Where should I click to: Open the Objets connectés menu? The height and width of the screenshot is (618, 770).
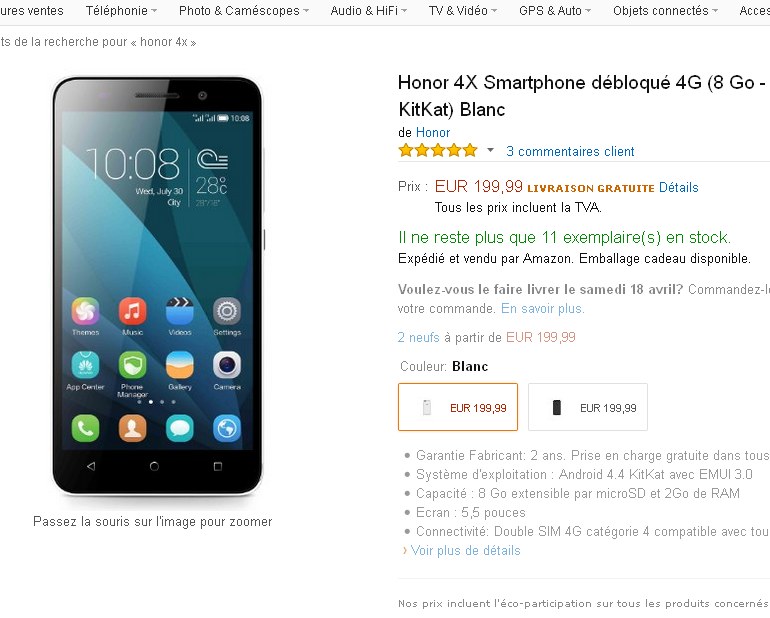(x=665, y=10)
